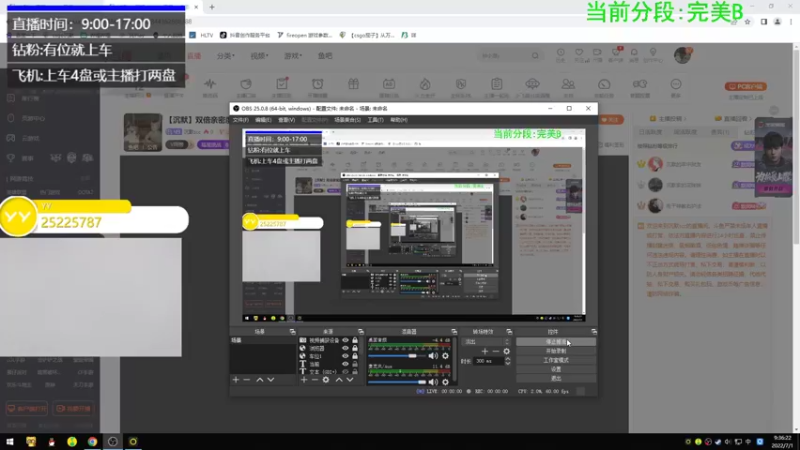Click the alarm clock icon in streamer toolbar
Viewport: 800px width, 450px height.
tap(317, 84)
